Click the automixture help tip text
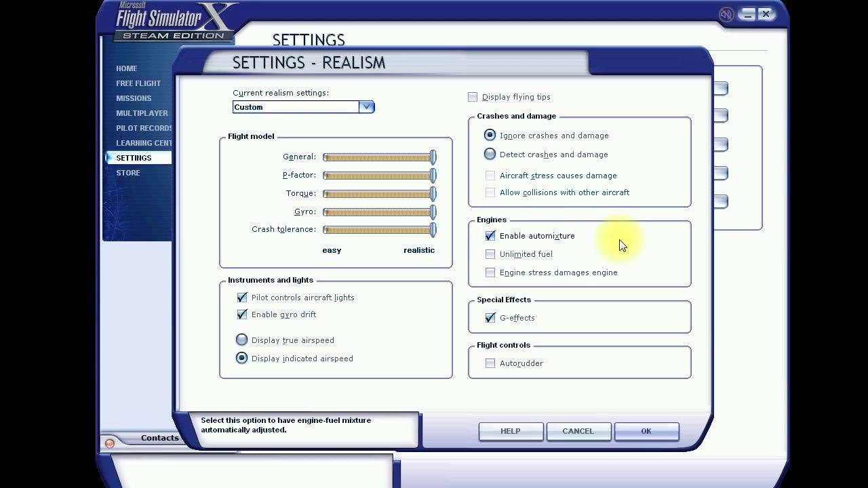The image size is (868, 488). [x=285, y=425]
